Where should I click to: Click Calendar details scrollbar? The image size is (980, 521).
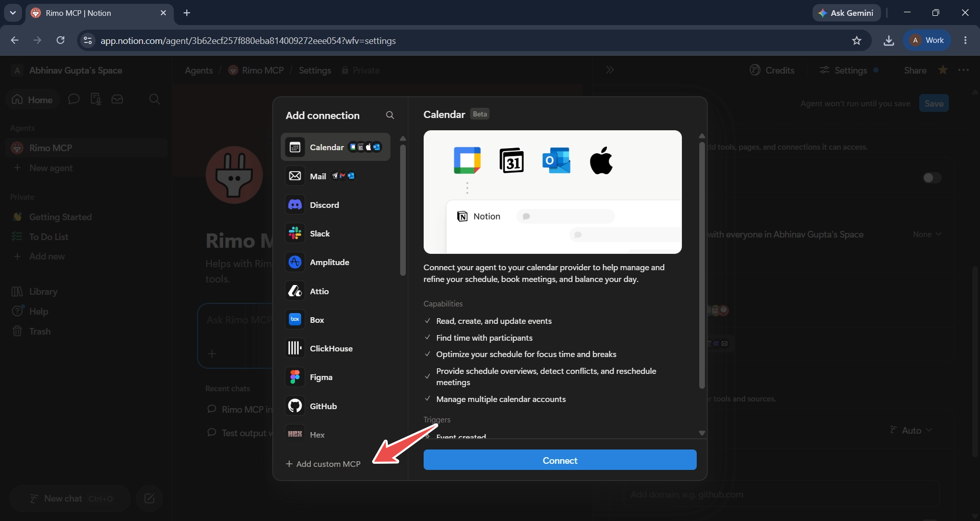point(702,266)
